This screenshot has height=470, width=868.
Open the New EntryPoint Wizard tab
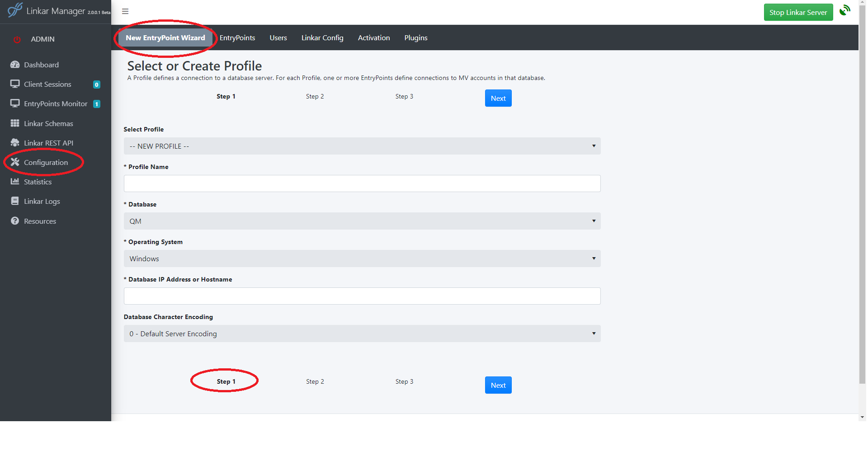[165, 38]
